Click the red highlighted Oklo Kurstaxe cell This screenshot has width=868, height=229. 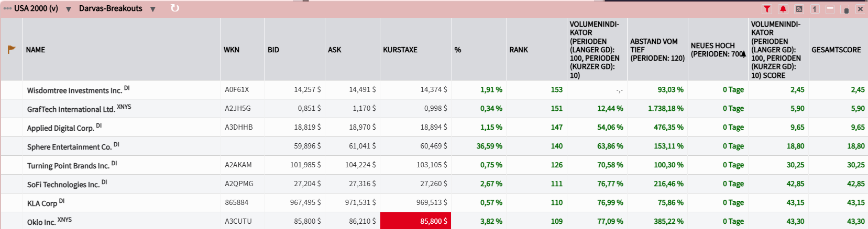tap(415, 221)
